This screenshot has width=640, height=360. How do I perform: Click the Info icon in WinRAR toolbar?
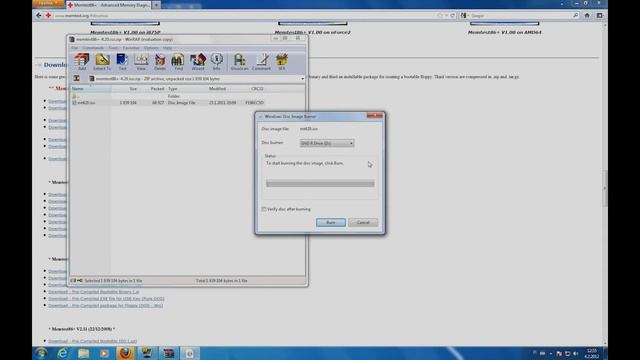(217, 62)
